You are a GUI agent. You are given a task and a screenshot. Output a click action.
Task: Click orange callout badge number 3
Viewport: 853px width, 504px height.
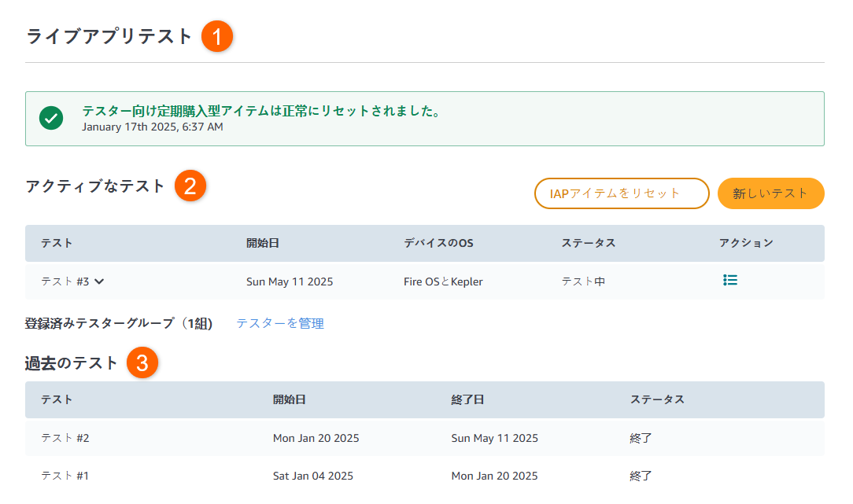pos(142,363)
